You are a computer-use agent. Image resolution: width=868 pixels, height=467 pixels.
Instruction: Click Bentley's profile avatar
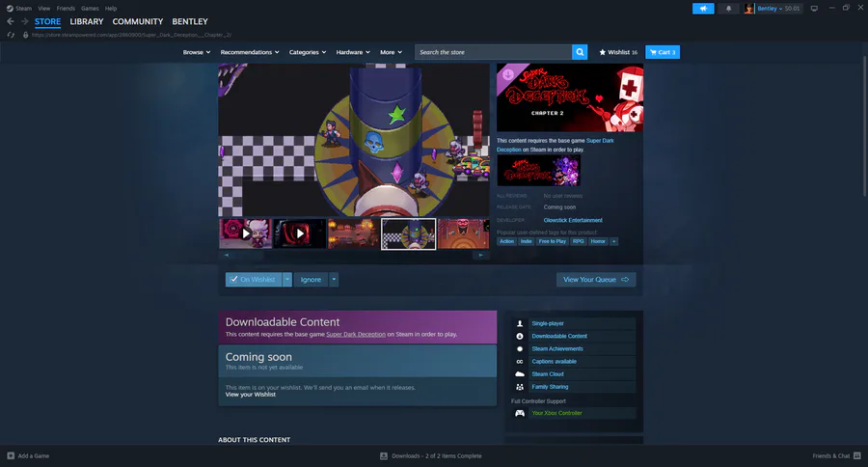748,9
